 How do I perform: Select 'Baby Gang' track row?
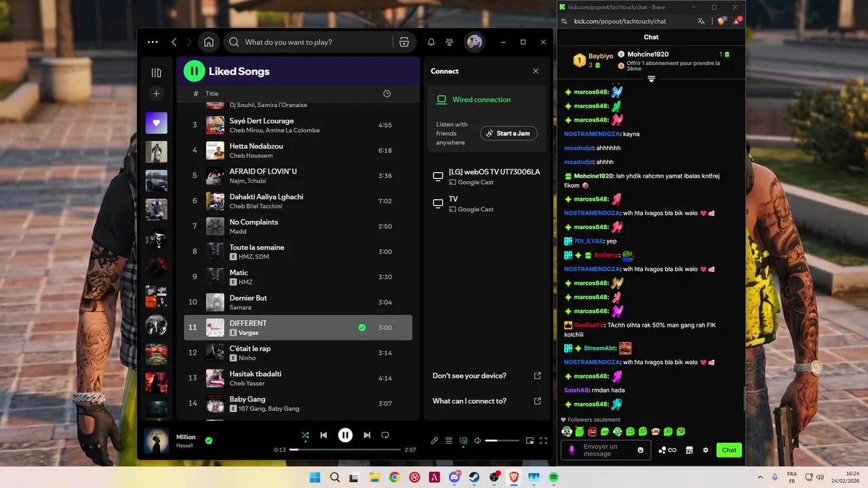point(298,403)
